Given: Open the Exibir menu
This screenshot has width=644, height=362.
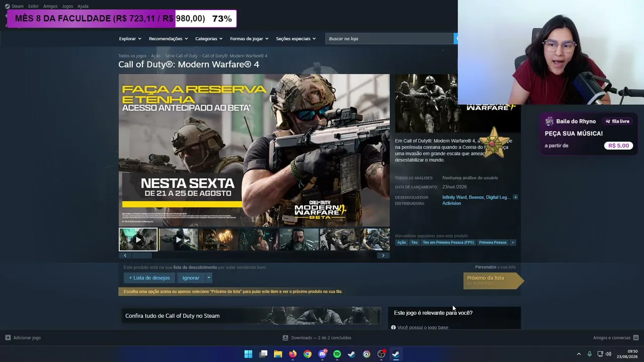Looking at the screenshot, I should click(x=33, y=6).
